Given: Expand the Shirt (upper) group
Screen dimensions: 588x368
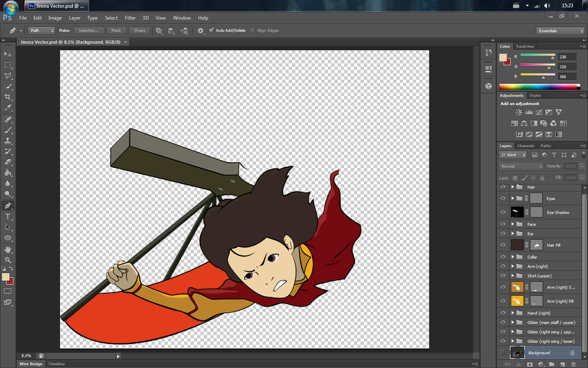Looking at the screenshot, I should (513, 275).
